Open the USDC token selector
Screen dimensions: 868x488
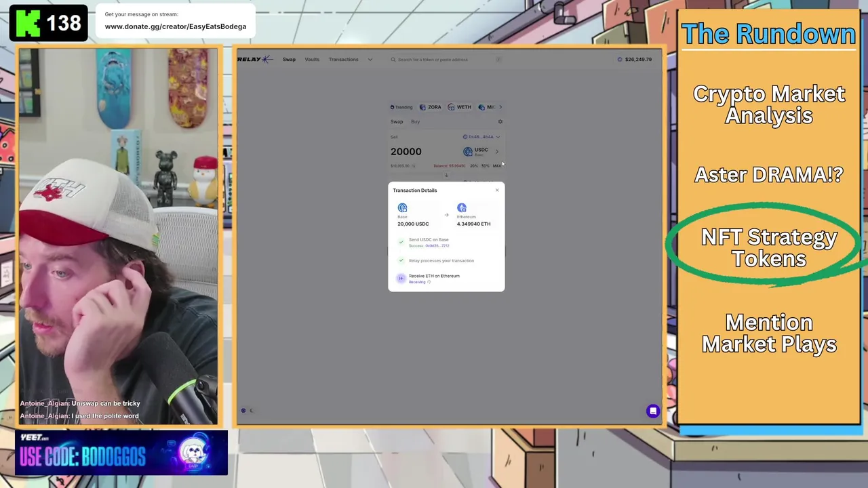(x=481, y=152)
